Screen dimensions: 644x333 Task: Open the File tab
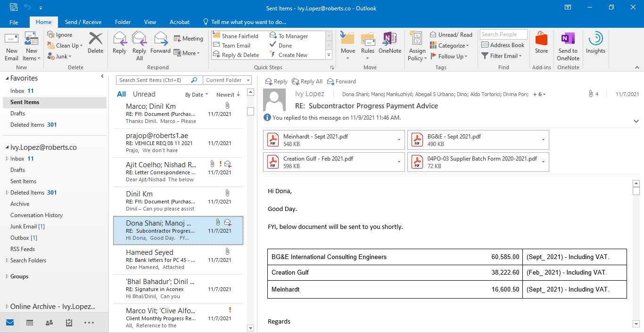(x=14, y=22)
